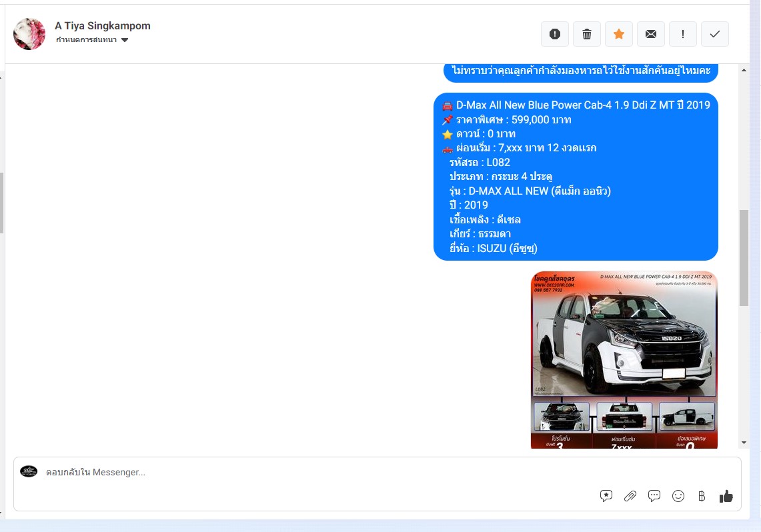The height and width of the screenshot is (532, 761).
Task: Open the Isuzu D-Max car image
Action: point(624,360)
